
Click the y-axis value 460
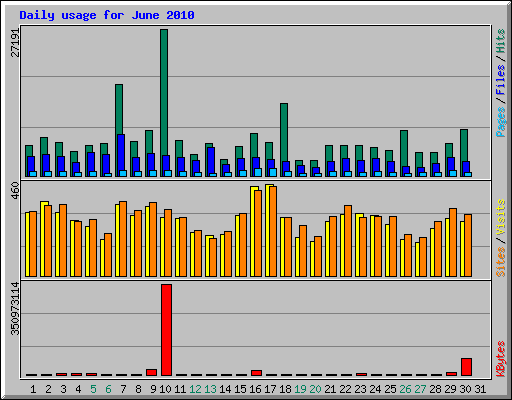(x=15, y=191)
